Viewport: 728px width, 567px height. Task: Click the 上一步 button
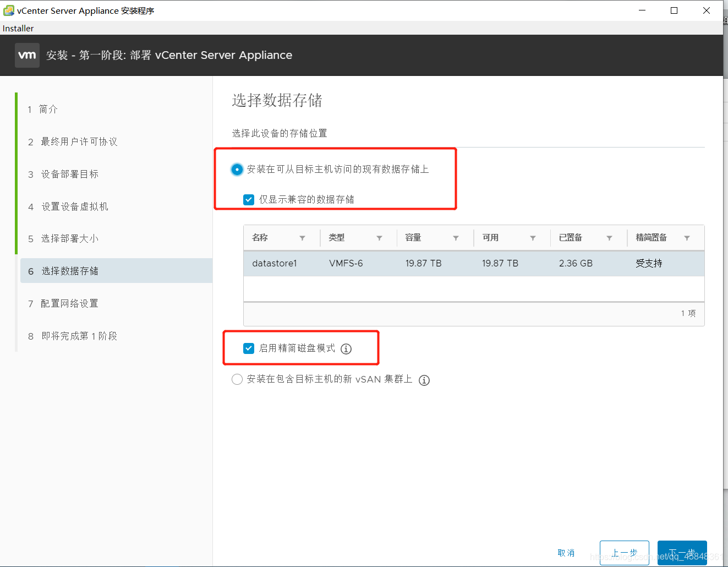click(625, 553)
